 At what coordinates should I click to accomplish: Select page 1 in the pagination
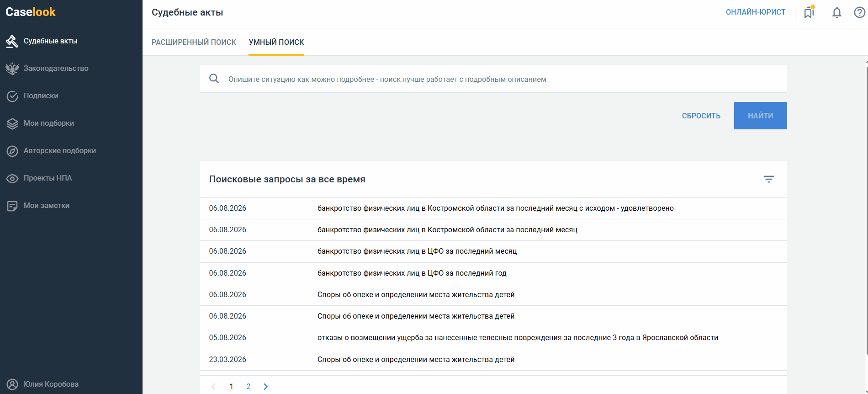coord(232,387)
